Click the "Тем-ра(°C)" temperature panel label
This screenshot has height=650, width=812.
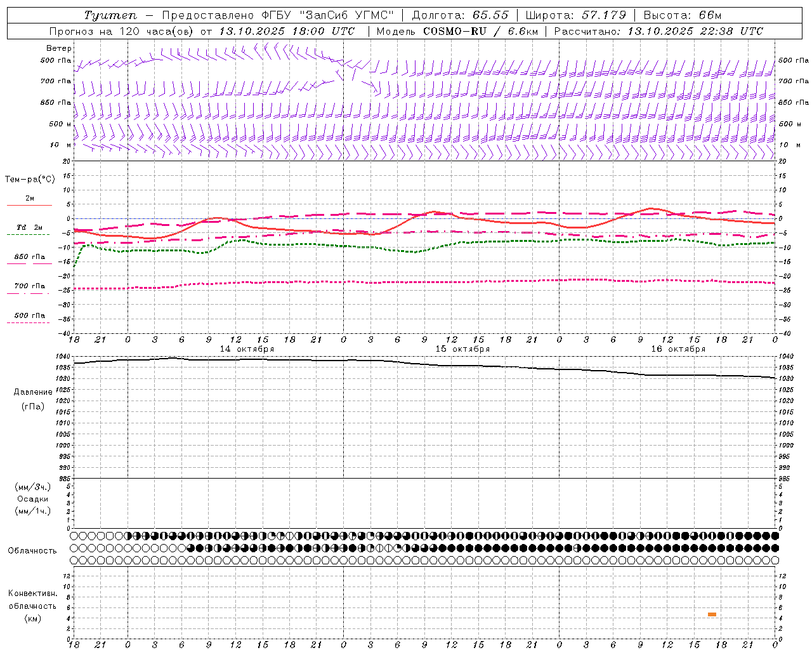coord(30,180)
